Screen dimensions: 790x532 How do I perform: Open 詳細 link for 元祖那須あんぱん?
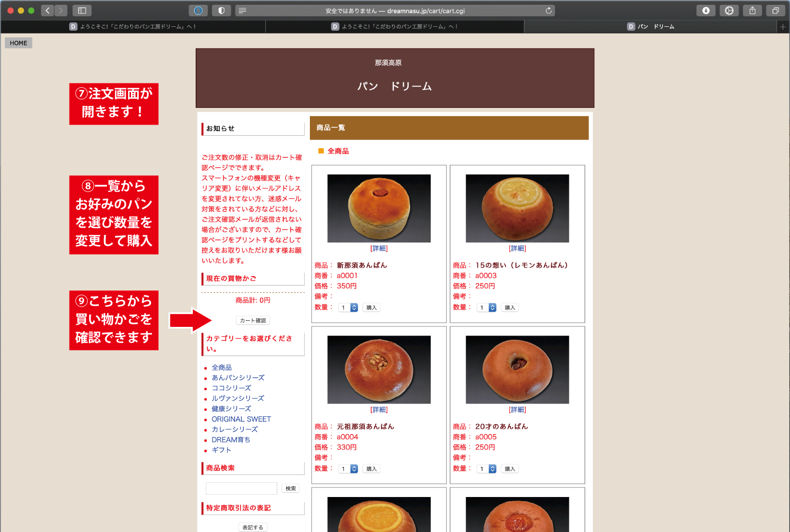(379, 410)
